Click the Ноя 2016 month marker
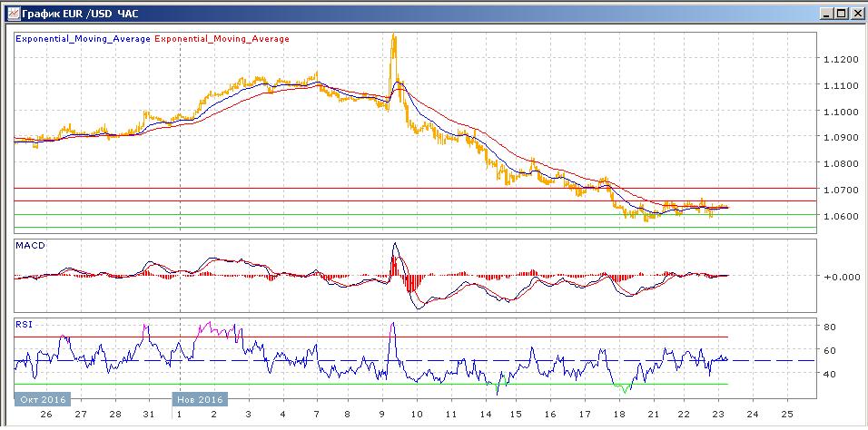The height and width of the screenshot is (430, 868). coord(199,399)
